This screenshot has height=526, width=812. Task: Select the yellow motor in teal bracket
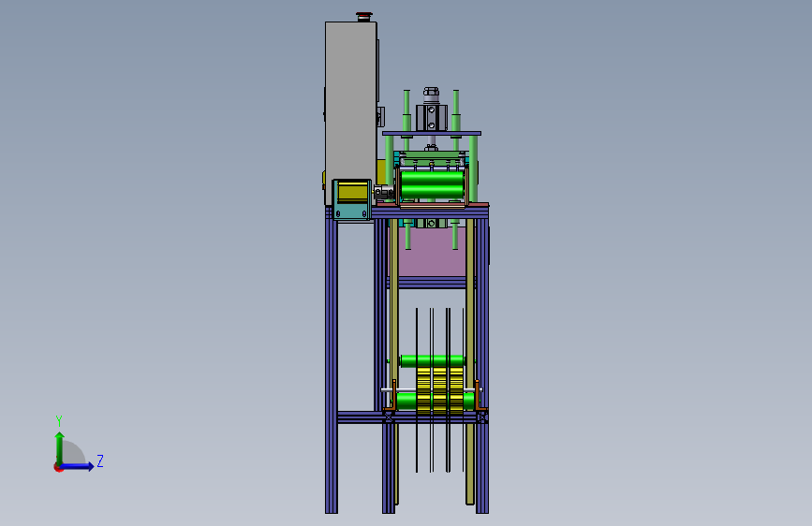352,192
